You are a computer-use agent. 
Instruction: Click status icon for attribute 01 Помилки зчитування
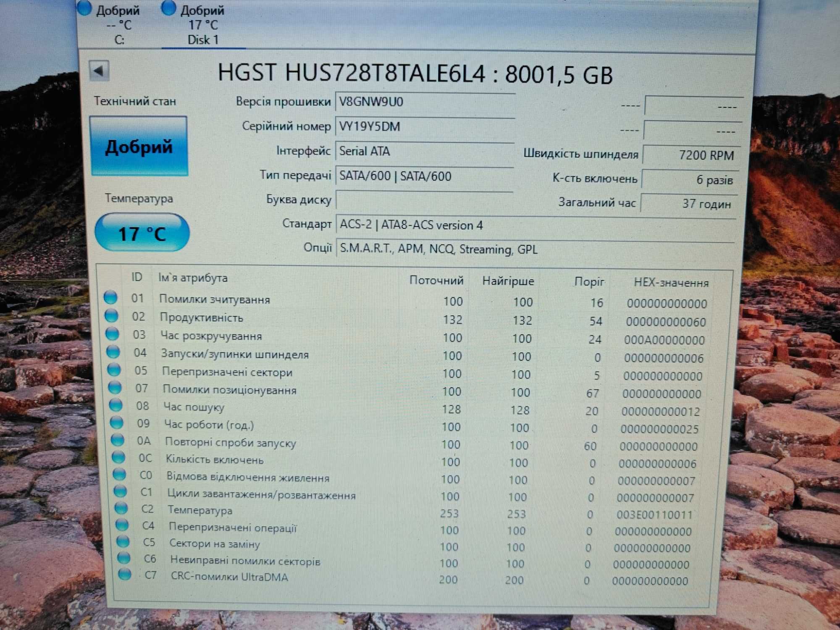[110, 297]
